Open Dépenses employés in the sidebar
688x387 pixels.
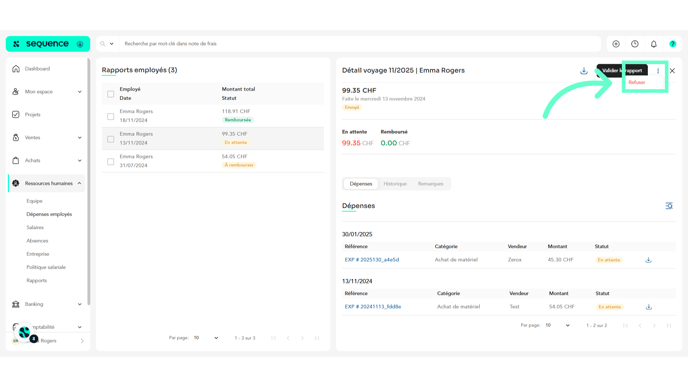(x=49, y=214)
